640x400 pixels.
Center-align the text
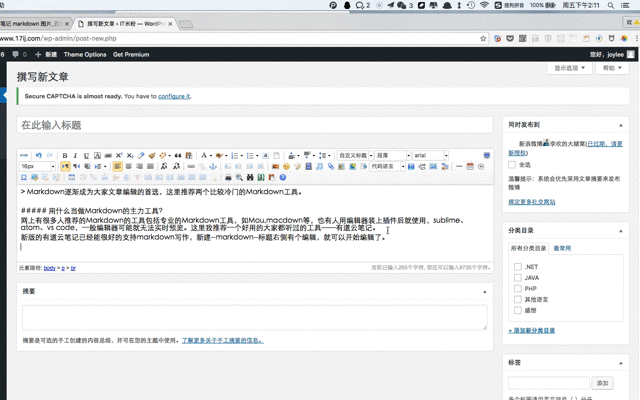(129, 167)
